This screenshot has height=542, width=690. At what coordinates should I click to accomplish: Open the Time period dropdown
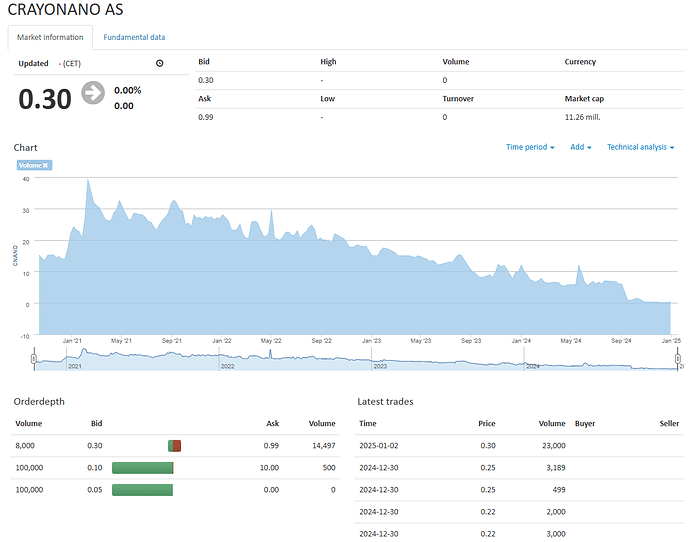[x=530, y=147]
